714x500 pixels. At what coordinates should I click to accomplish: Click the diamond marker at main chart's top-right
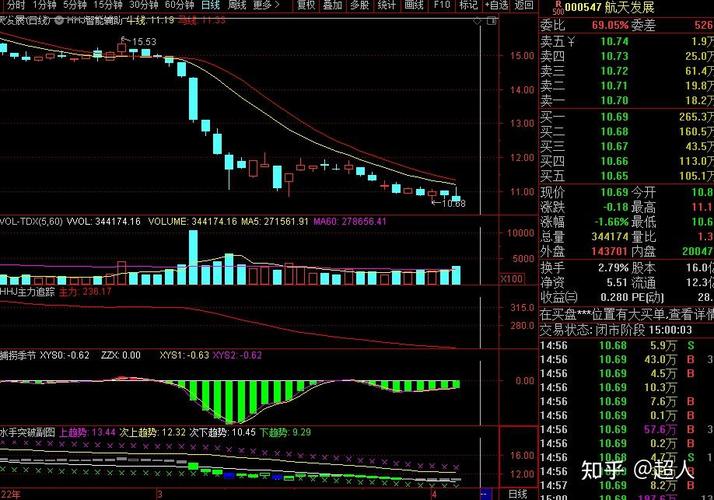477,21
